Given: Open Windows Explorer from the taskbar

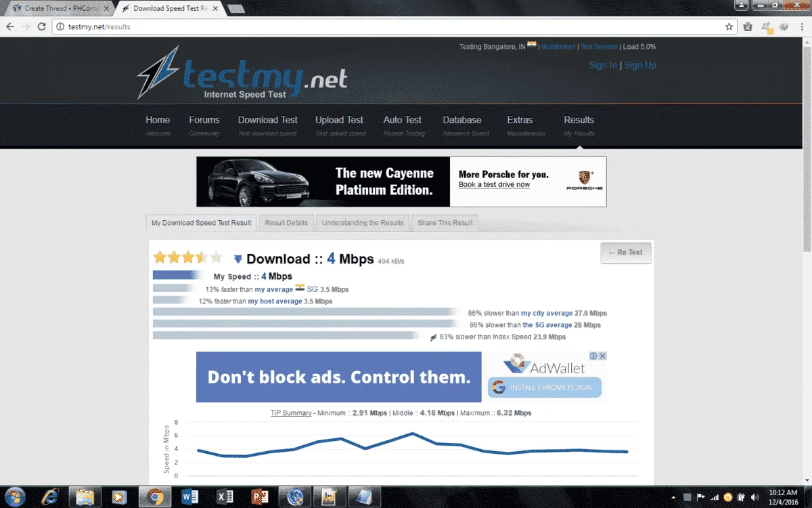Looking at the screenshot, I should tap(85, 497).
